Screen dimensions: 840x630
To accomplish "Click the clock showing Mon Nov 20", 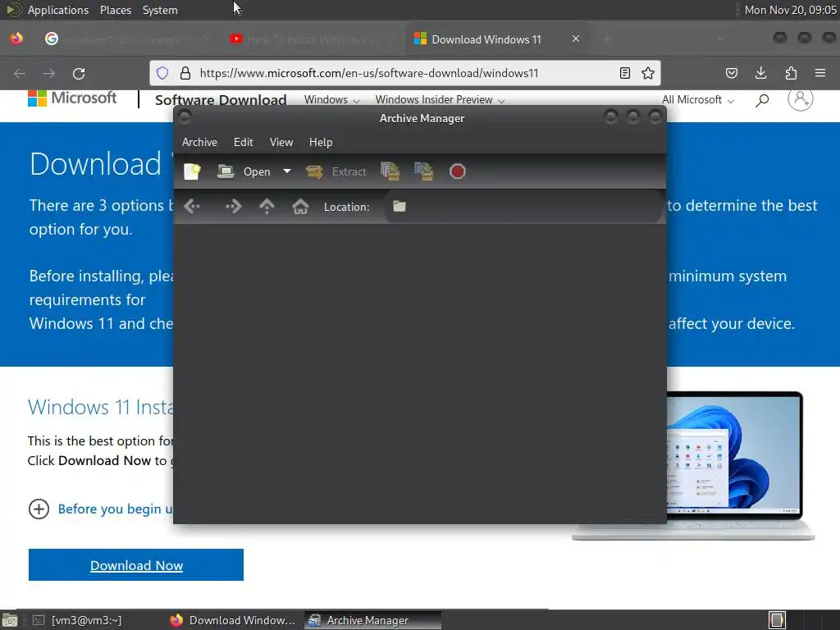I will click(790, 10).
